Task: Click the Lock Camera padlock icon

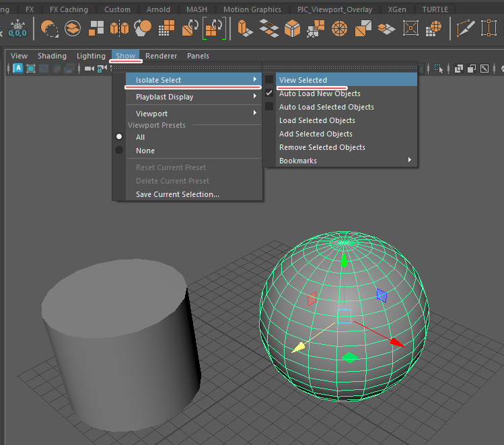Action: click(100, 69)
